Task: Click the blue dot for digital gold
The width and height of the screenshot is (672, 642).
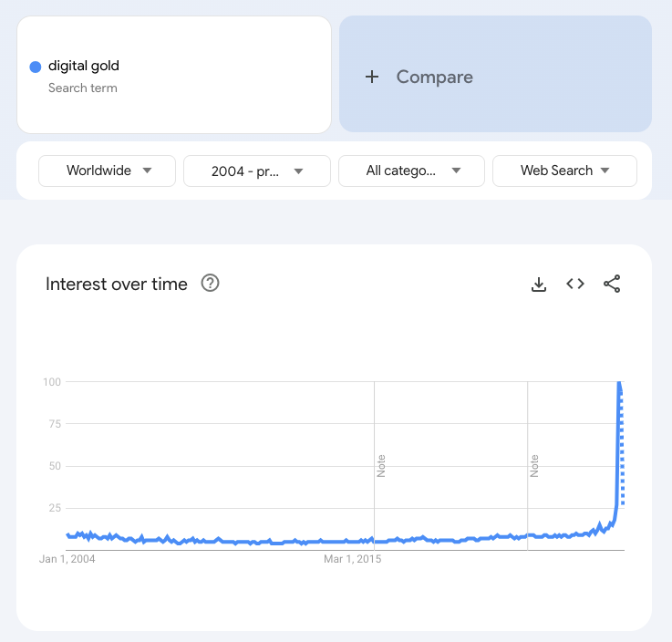Action: point(36,67)
